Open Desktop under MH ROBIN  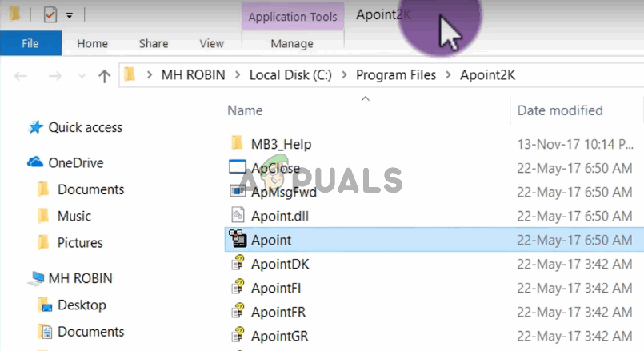82,305
